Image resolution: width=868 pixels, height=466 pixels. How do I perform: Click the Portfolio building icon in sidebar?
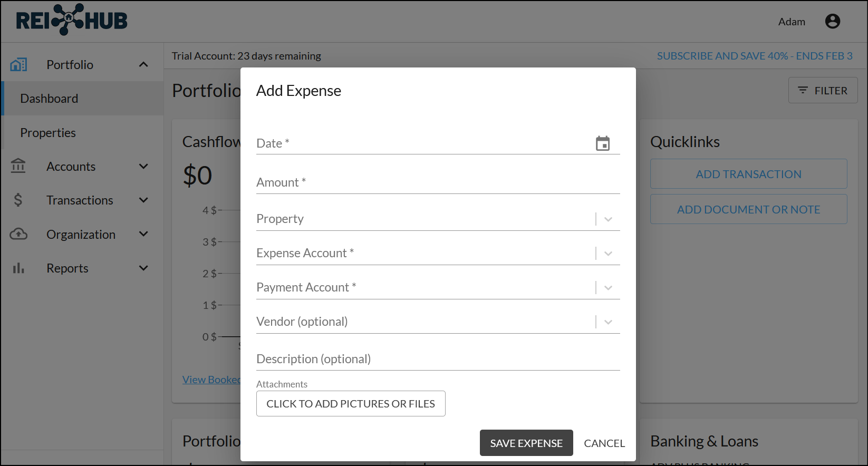(18, 65)
